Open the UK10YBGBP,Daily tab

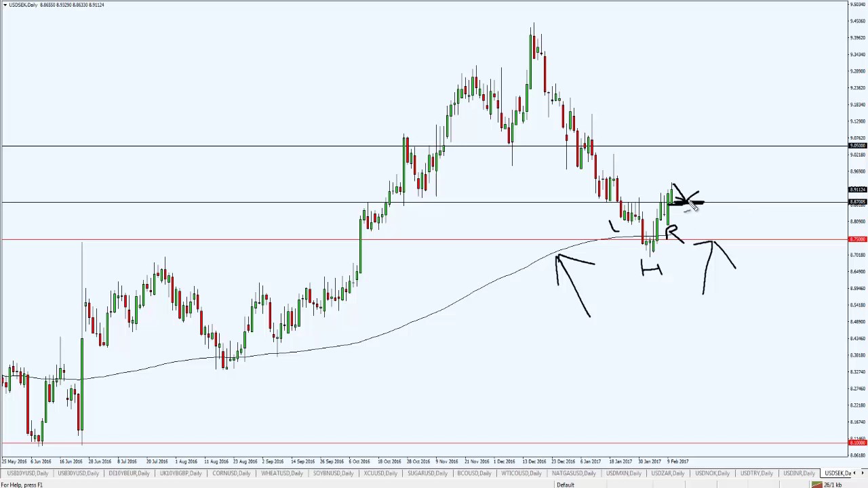click(181, 473)
